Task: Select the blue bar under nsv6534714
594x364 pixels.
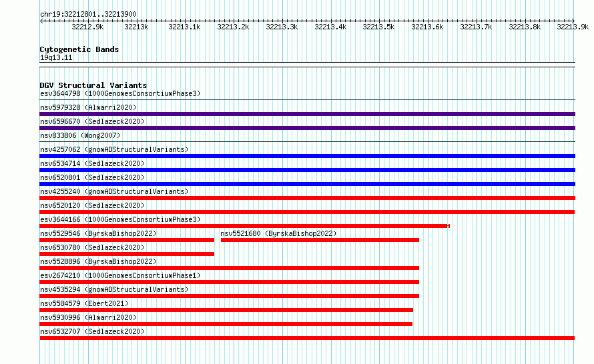Action: (307, 170)
